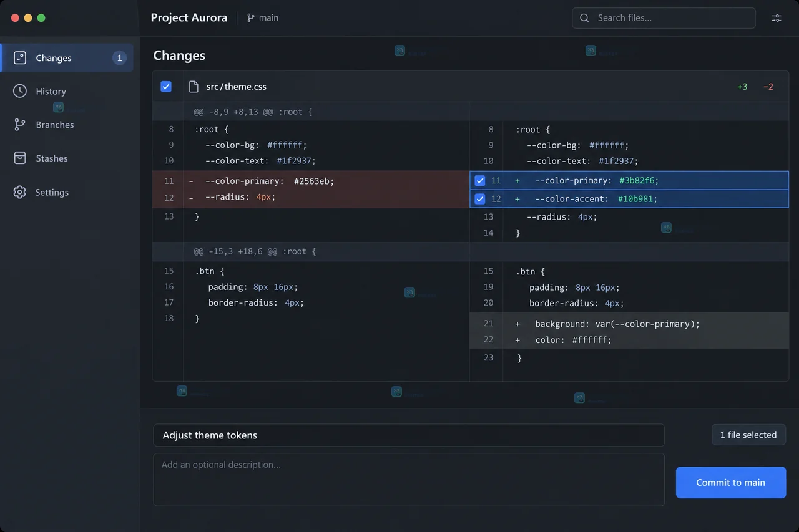Click the Changes diff icon in sidebar

tap(20, 58)
